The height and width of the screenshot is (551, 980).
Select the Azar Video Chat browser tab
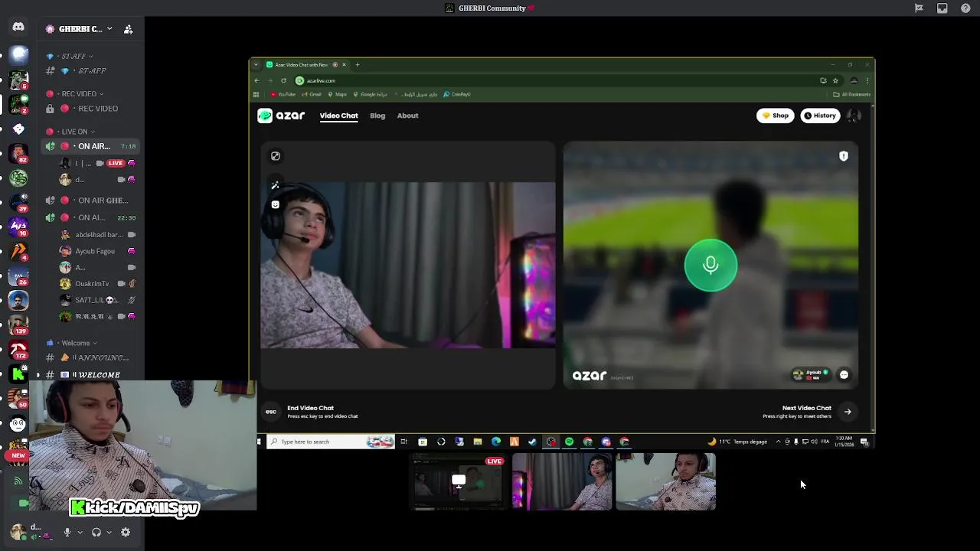coord(305,65)
